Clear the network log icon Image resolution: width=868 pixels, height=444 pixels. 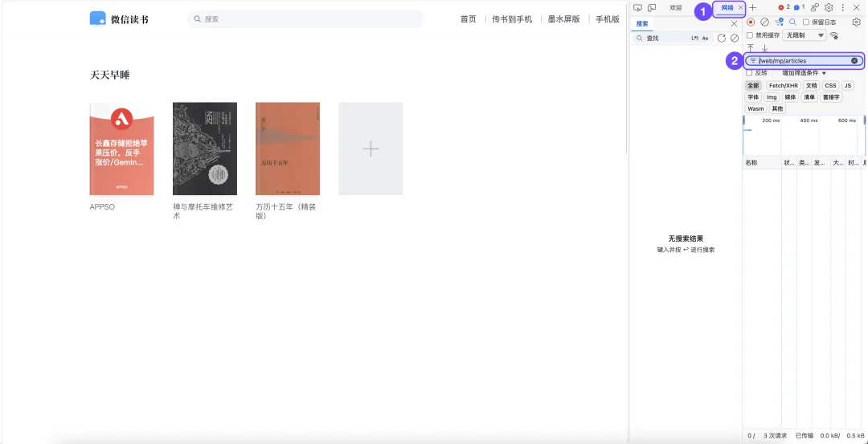coord(764,22)
